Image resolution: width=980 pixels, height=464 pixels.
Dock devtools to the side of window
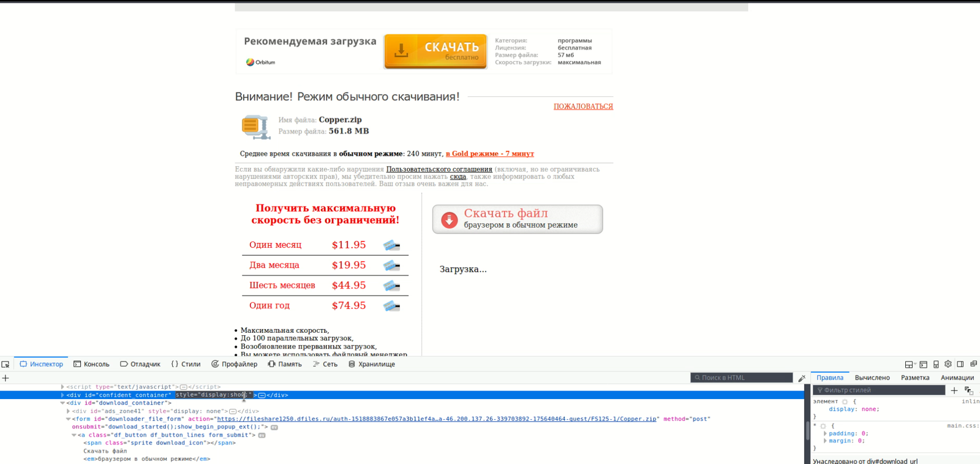[960, 364]
